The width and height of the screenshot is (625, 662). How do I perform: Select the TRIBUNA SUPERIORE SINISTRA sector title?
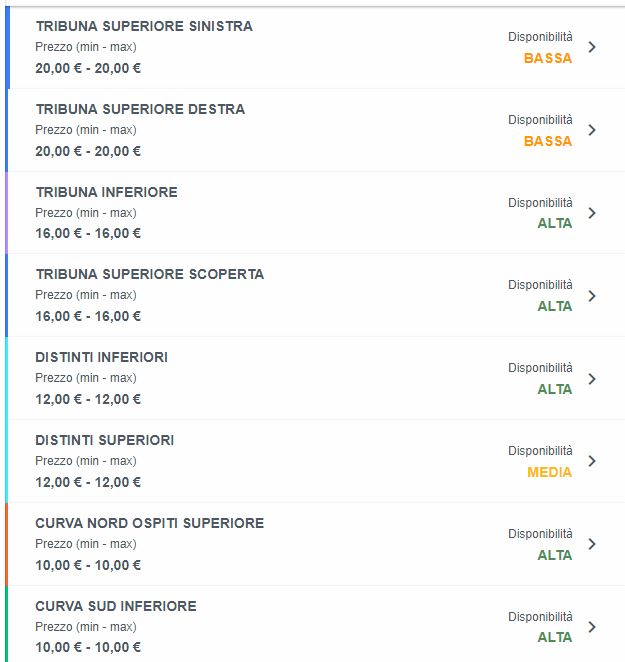click(144, 26)
